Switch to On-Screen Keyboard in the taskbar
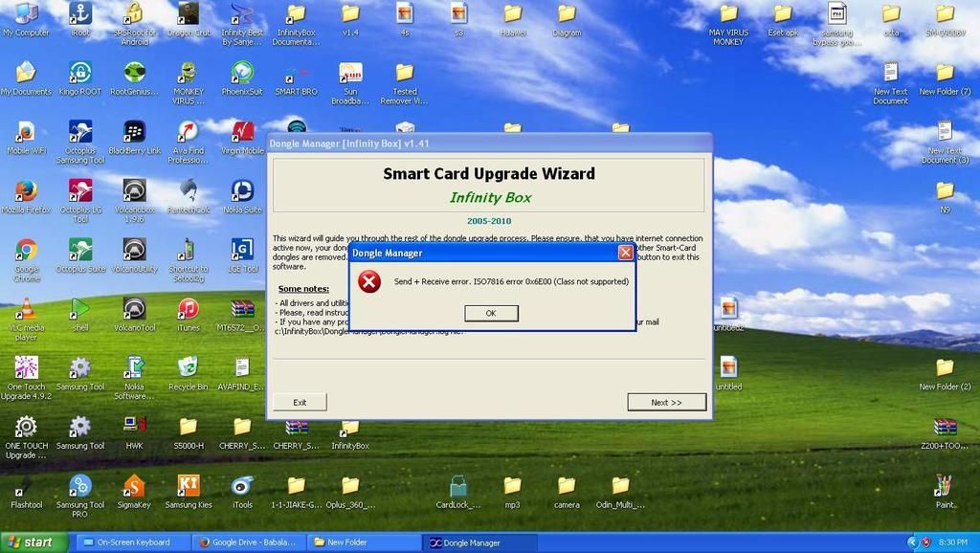 132,542
